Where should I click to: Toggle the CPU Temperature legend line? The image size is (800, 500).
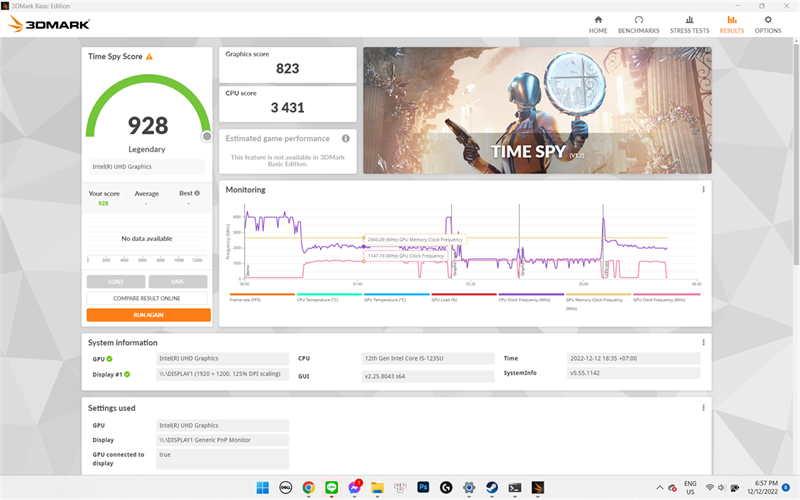tap(329, 297)
